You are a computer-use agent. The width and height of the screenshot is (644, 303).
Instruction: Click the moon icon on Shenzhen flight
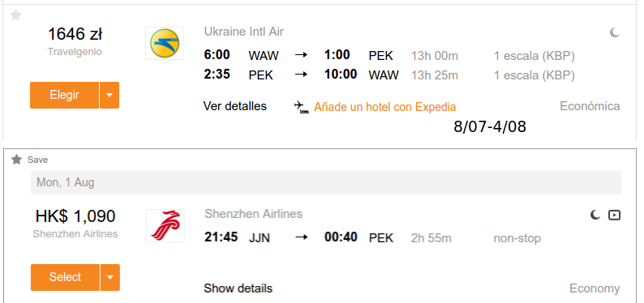click(x=595, y=215)
